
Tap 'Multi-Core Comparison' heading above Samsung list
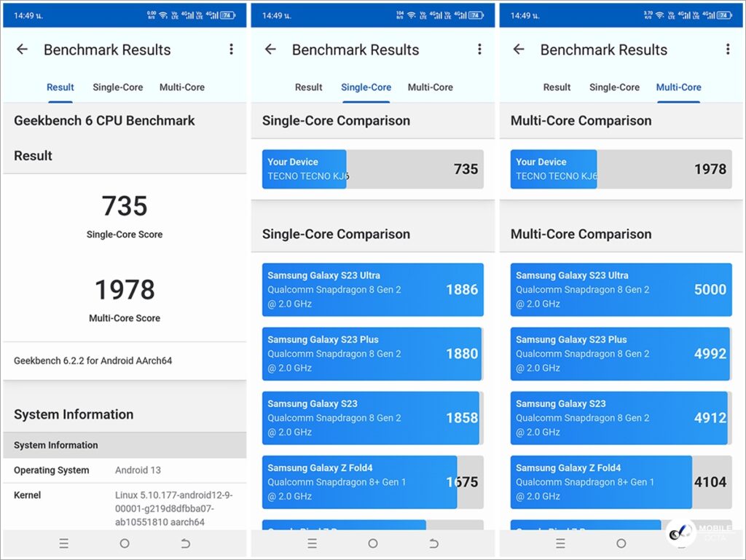[581, 234]
